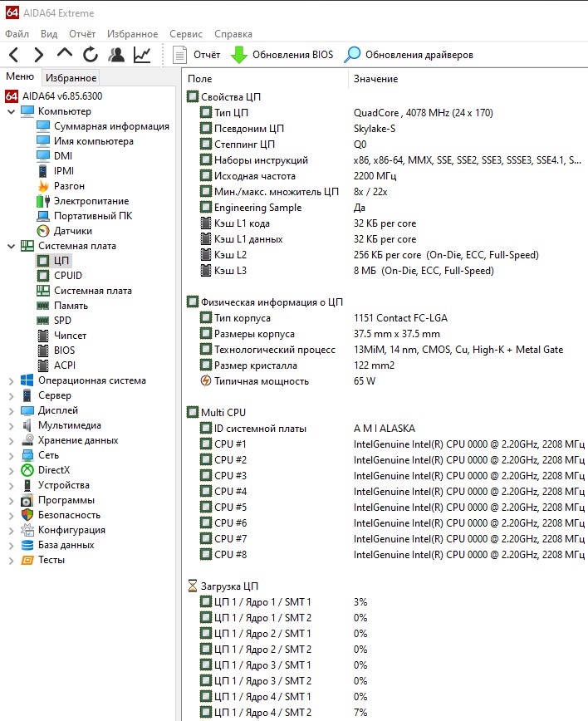Switch to the Избранное sidebar tab
This screenshot has width=588, height=721.
tap(71, 78)
